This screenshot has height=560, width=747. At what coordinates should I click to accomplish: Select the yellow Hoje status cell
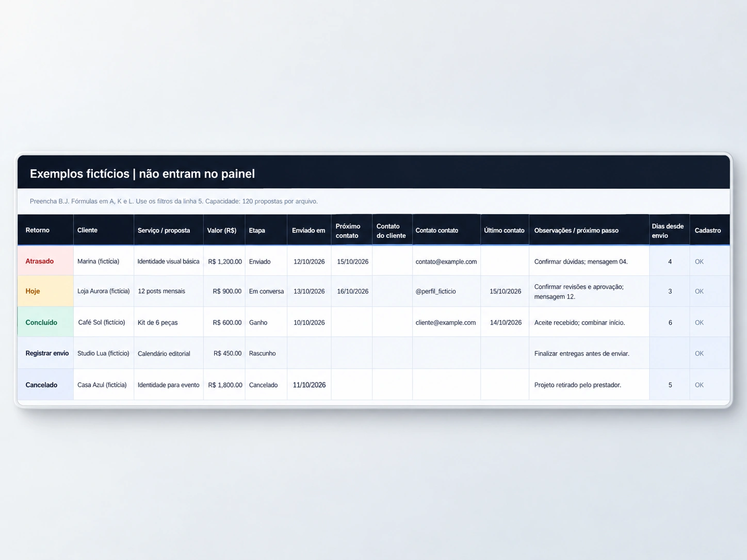45,291
